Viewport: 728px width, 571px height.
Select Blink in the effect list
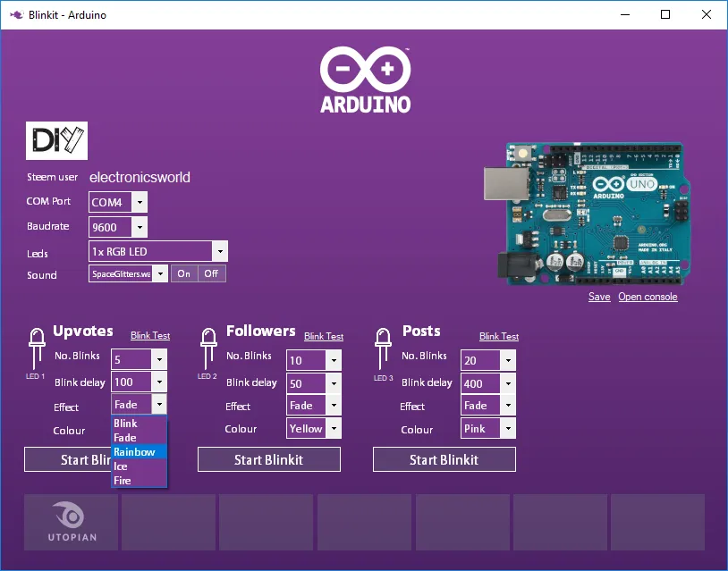point(140,423)
